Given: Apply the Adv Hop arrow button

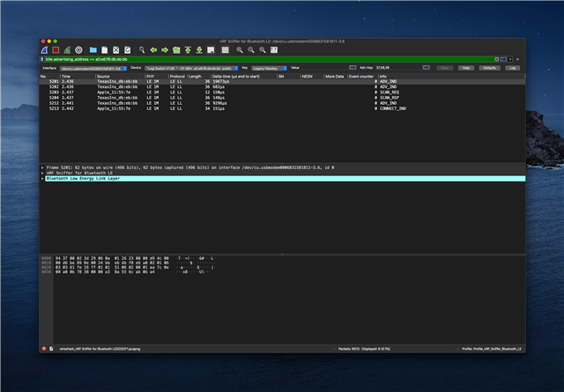Looking at the screenshot, I should pyautogui.click(x=427, y=68).
